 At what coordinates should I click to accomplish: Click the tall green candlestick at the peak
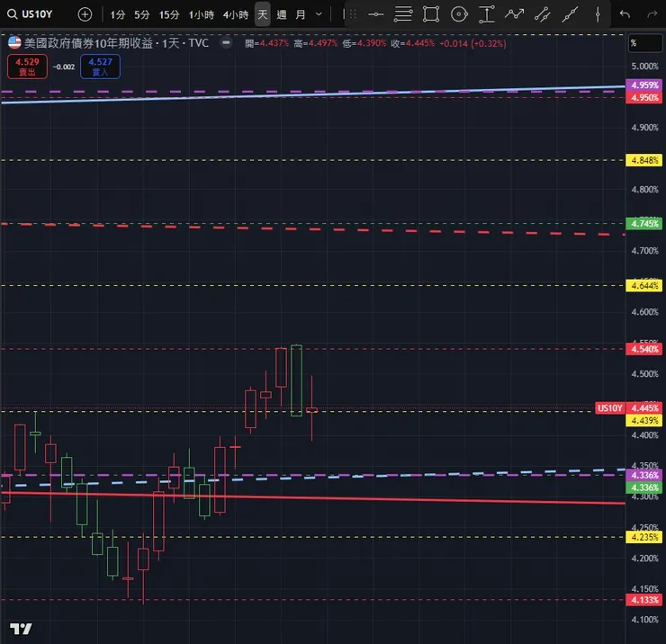pos(296,380)
